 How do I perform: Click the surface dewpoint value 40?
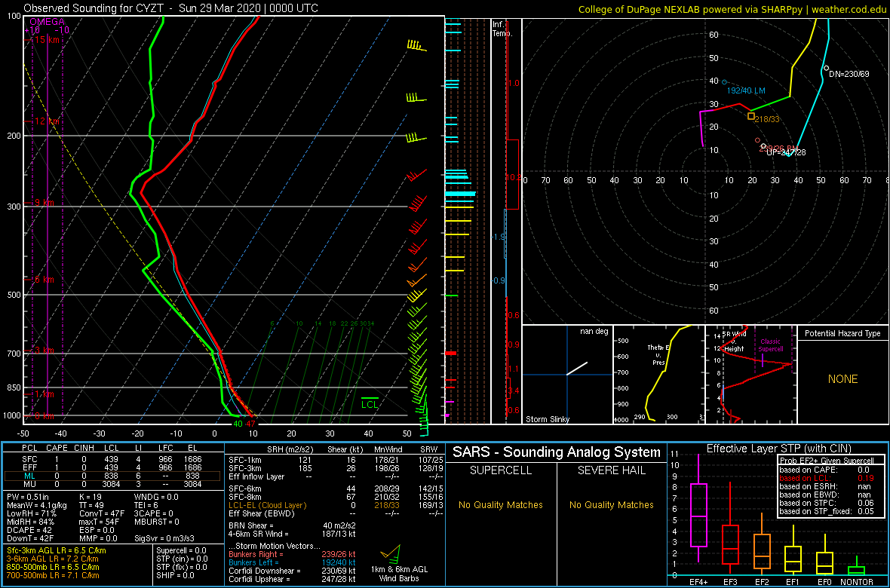point(238,424)
